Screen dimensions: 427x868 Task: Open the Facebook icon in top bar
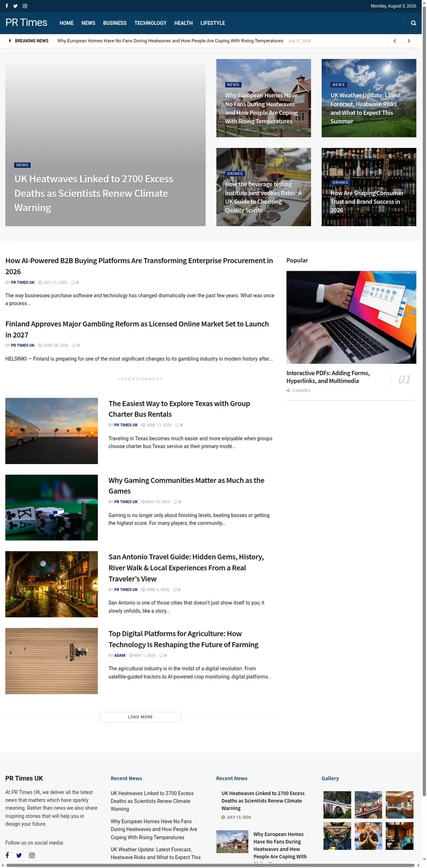pos(7,6)
